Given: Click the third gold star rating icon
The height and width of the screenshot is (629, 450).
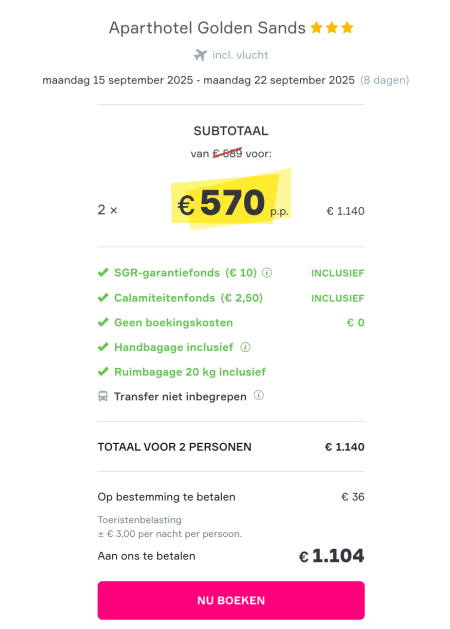Looking at the screenshot, I should tap(347, 28).
